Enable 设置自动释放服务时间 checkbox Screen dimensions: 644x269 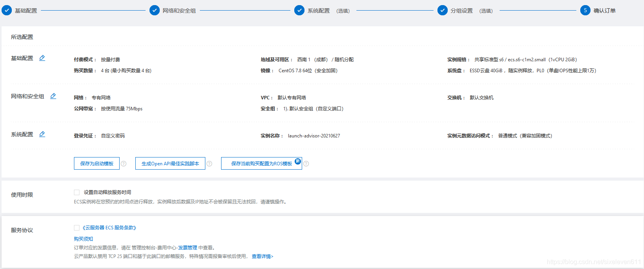click(77, 192)
